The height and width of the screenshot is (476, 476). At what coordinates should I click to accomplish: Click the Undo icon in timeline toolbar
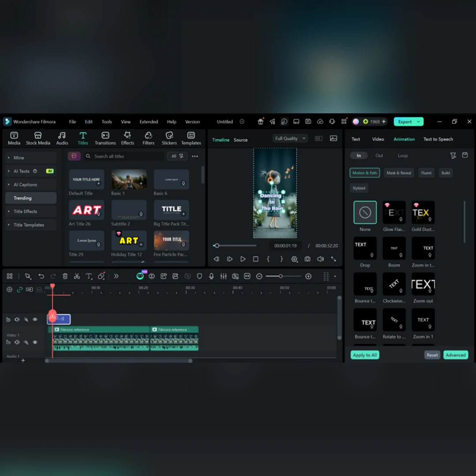pyautogui.click(x=41, y=276)
